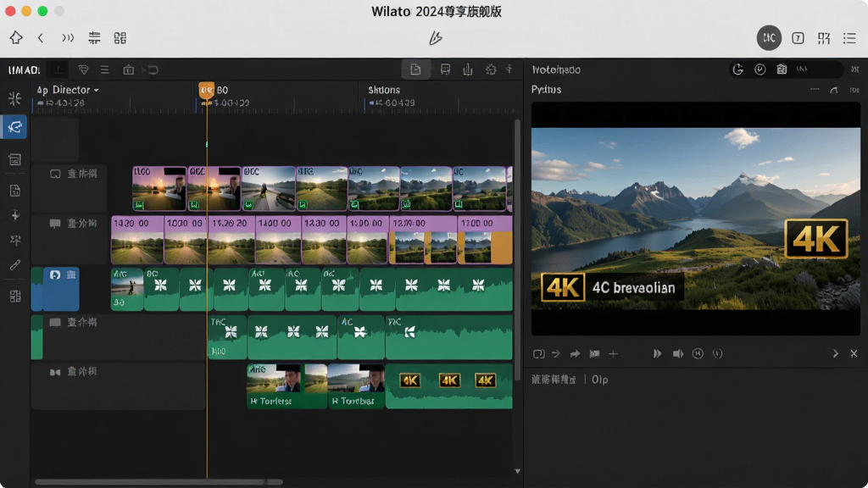Click the plus button below preview
The height and width of the screenshot is (488, 868).
614,353
